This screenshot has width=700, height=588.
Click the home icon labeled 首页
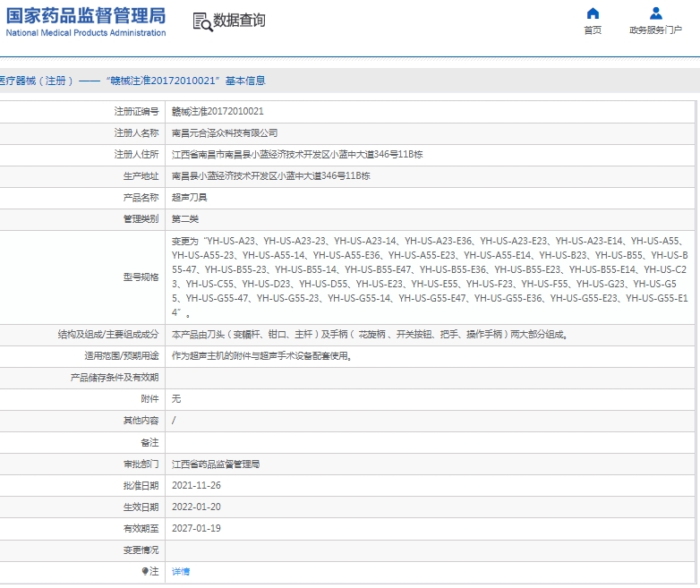click(593, 13)
